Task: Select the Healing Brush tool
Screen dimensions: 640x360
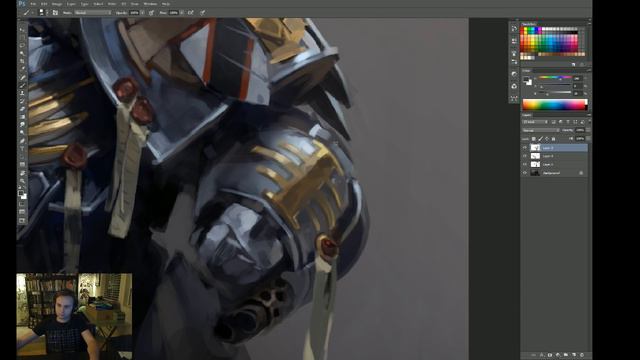Action: (x=22, y=77)
